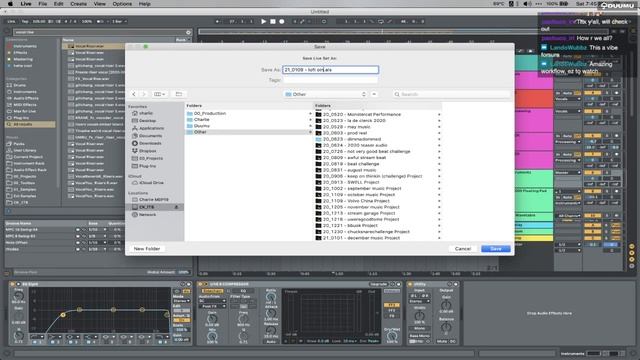Open '20_0520 - Monstercat Performance' folder

pyautogui.click(x=378, y=114)
